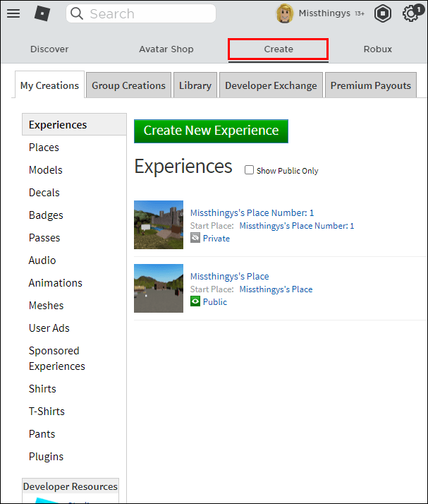Image resolution: width=428 pixels, height=504 pixels.
Task: Open Missthingys's Place Number: 1 experience title
Action: click(252, 212)
